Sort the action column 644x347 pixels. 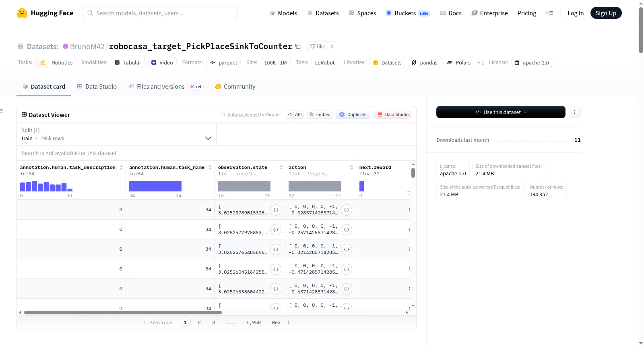click(x=351, y=167)
